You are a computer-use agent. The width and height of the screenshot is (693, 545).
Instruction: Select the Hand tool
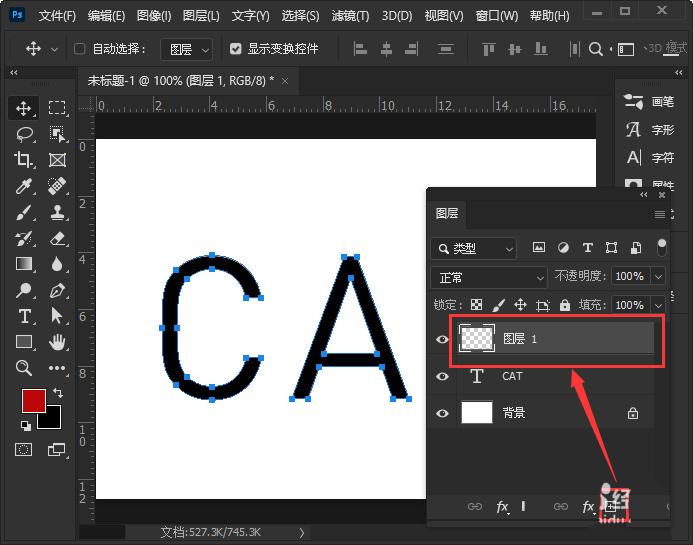(x=57, y=342)
